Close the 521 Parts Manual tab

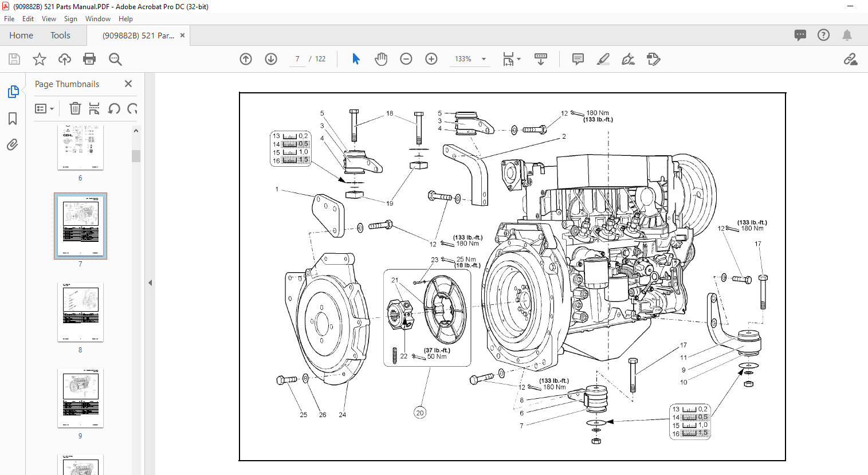182,36
